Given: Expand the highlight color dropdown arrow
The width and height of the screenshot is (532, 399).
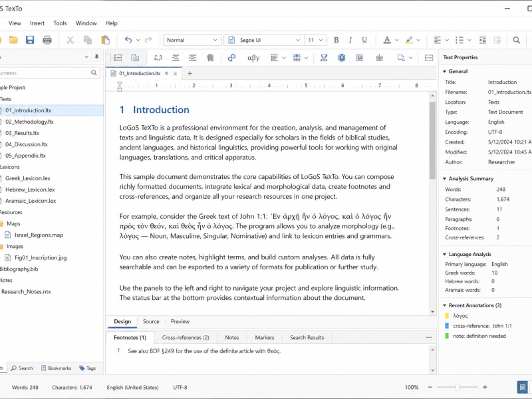Looking at the screenshot, I should (x=418, y=40).
